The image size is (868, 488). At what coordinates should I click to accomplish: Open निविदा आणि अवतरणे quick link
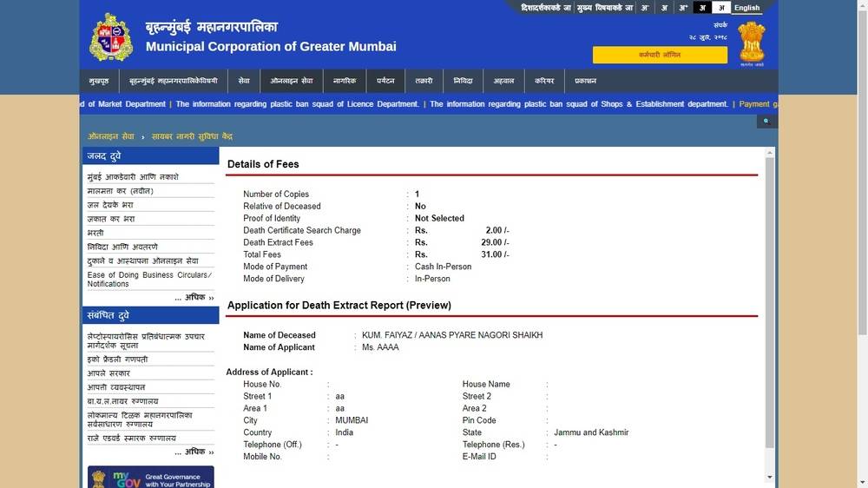(x=122, y=247)
